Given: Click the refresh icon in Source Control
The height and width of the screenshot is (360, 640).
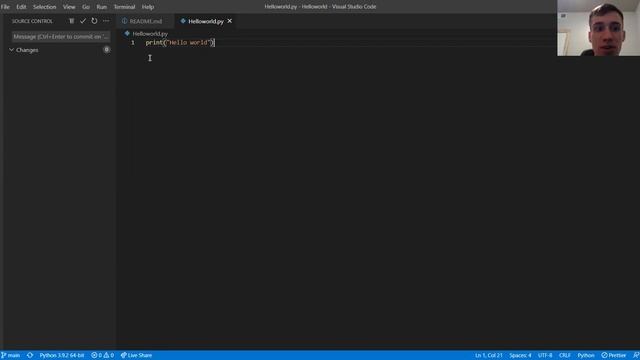Looking at the screenshot, I should click(94, 21).
